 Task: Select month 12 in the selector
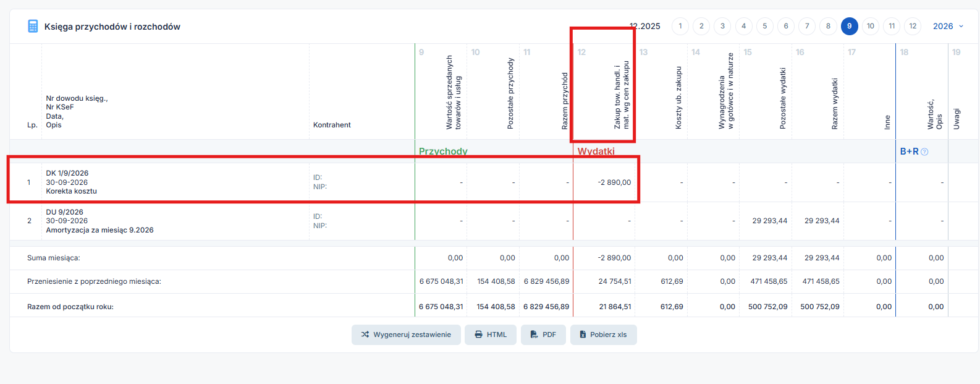coord(913,26)
